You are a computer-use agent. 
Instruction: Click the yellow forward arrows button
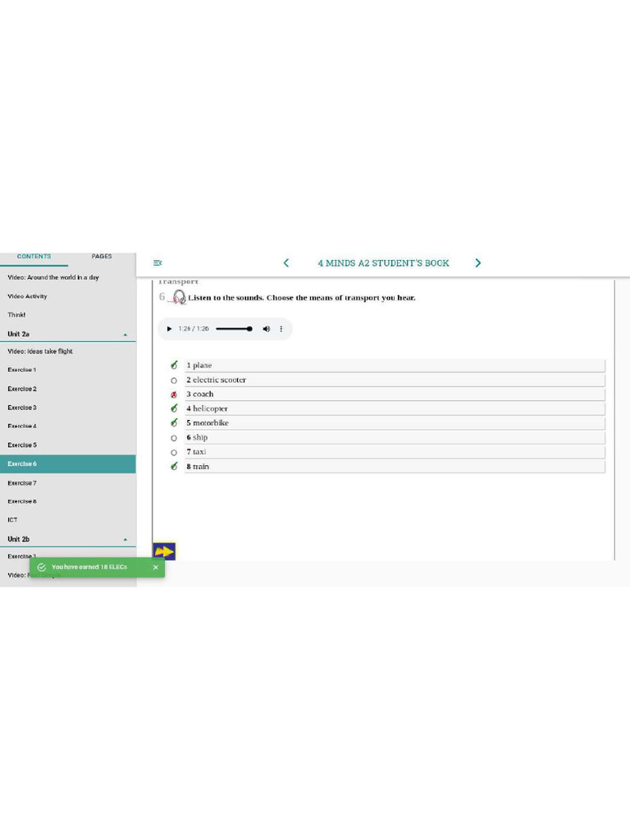click(x=164, y=551)
